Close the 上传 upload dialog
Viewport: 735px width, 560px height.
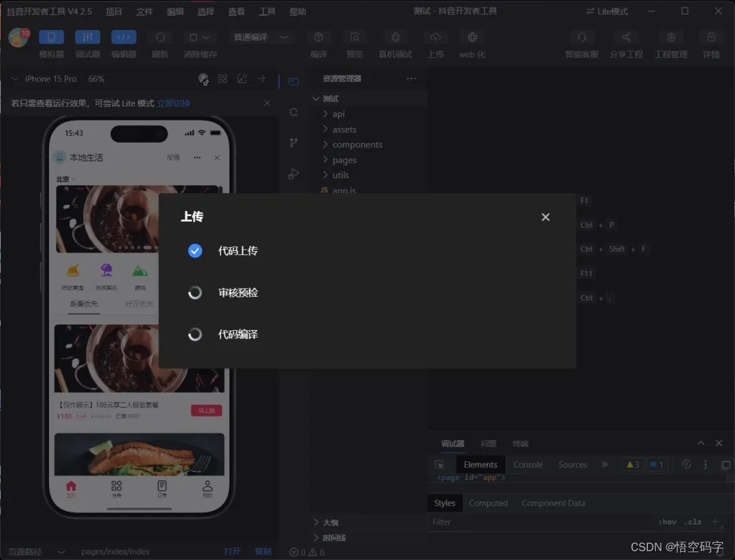pos(545,217)
